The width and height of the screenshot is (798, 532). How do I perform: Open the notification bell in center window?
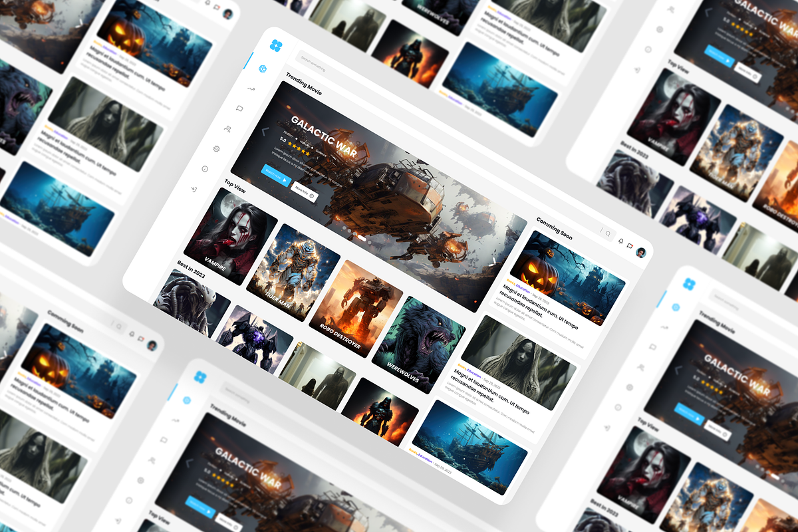620,241
